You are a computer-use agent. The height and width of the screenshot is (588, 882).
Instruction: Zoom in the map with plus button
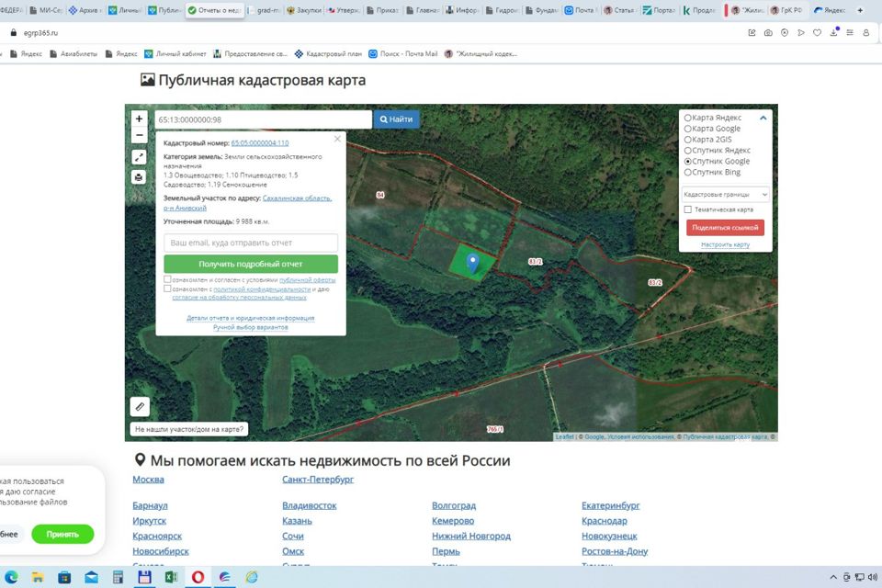click(x=139, y=119)
